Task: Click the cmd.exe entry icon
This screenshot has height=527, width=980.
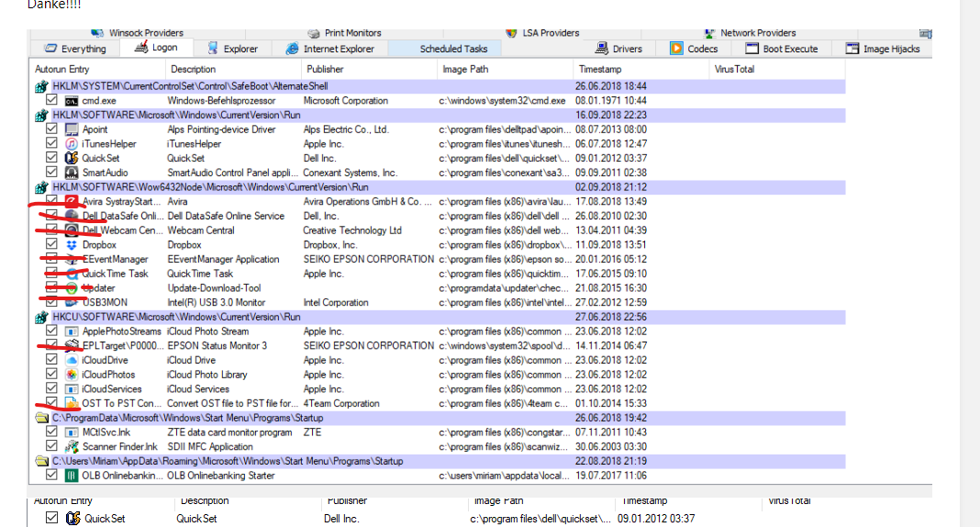Action: click(72, 101)
